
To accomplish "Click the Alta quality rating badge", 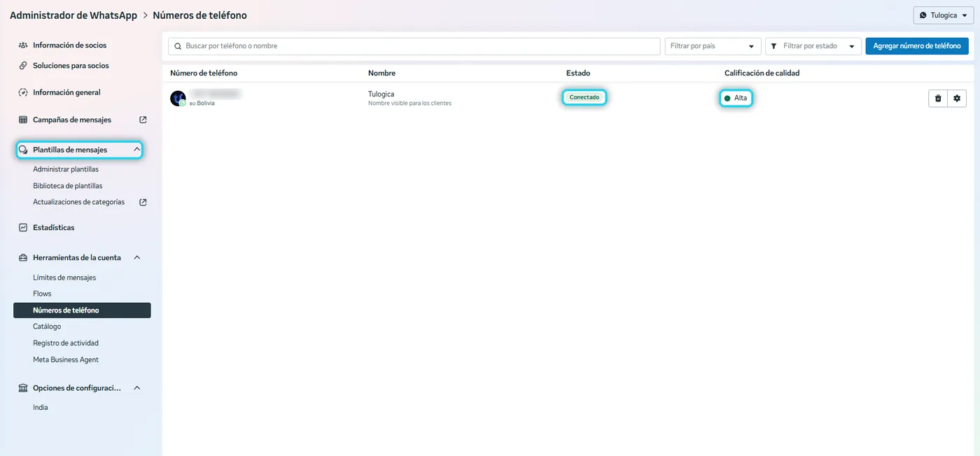I will point(736,99).
